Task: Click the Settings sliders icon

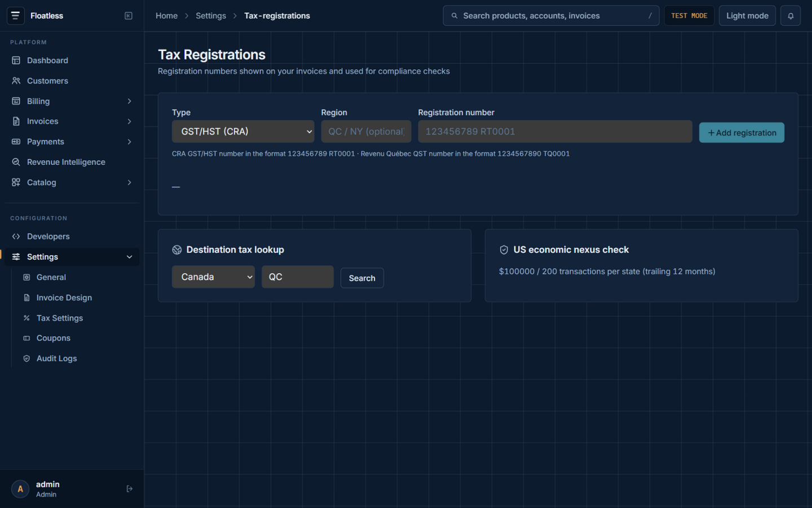Action: click(16, 257)
